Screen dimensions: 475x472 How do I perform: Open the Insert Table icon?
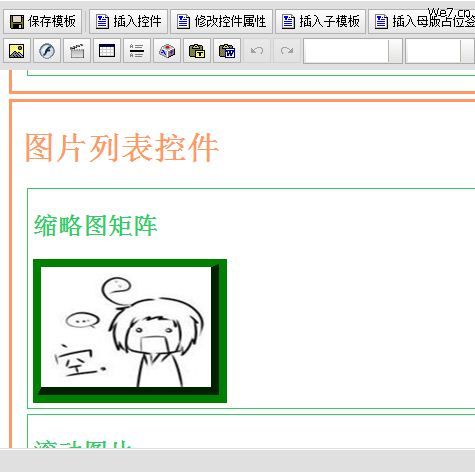coord(107,51)
